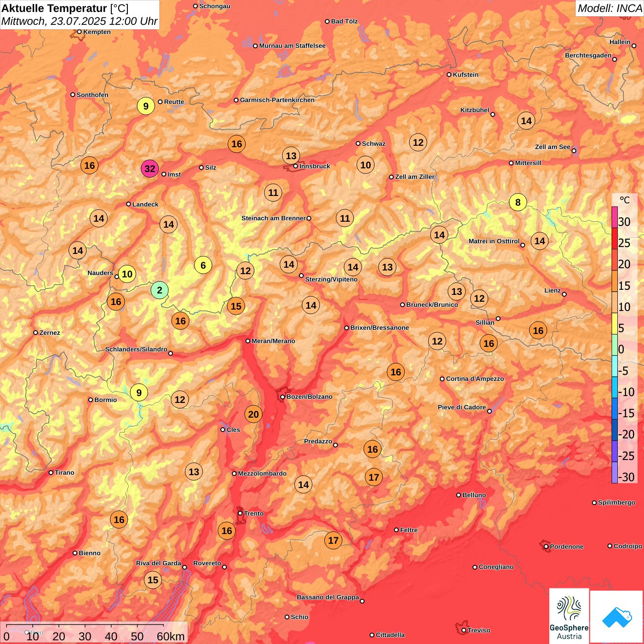Select the 15 degree marker northwest of Meran

pos(236,306)
